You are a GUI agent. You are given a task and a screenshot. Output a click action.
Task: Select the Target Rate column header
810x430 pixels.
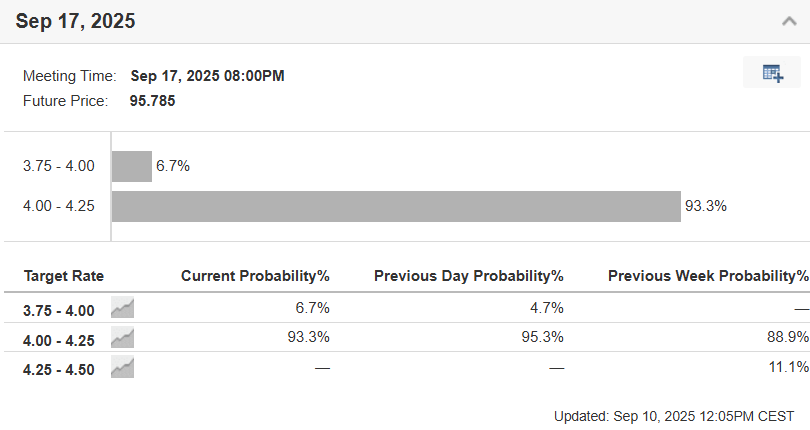point(64,276)
